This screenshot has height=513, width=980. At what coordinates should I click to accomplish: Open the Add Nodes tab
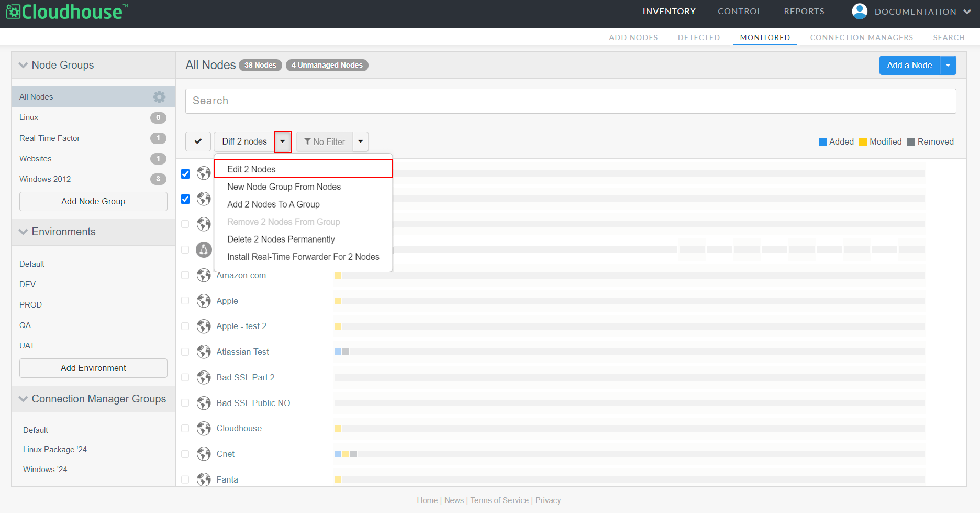click(x=633, y=38)
